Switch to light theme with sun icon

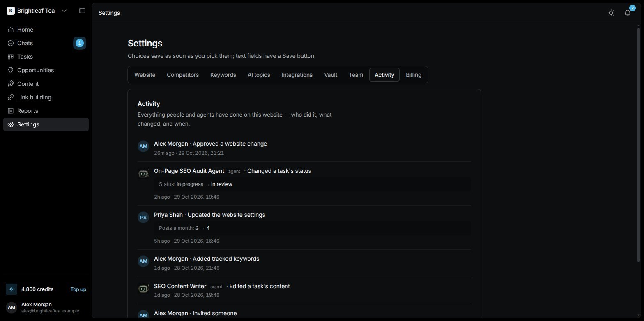point(611,13)
